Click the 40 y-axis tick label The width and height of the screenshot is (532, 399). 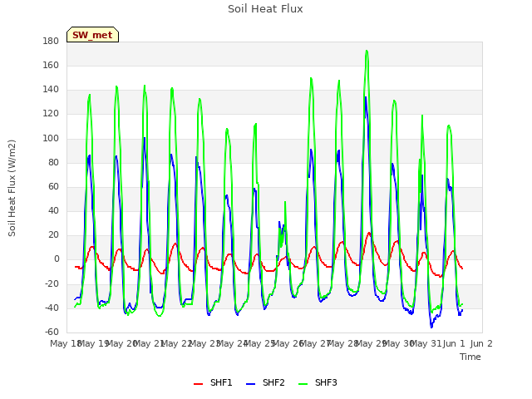53,210
